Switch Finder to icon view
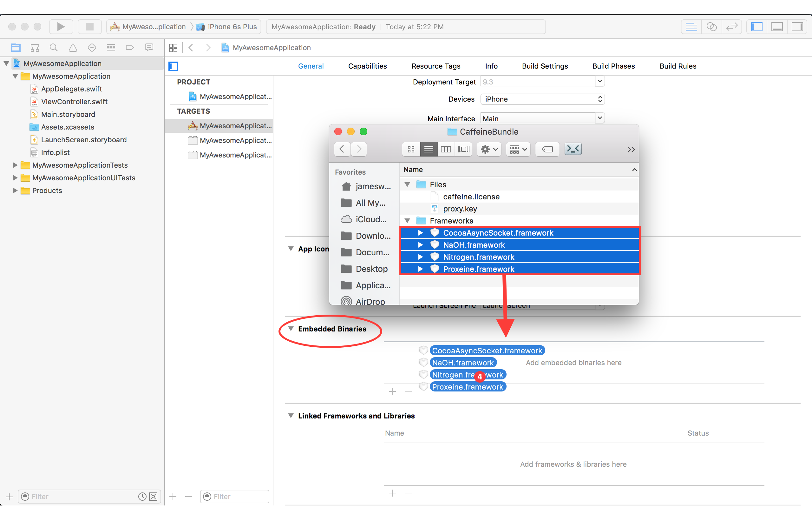Viewport: 812px width, 508px height. [411, 149]
